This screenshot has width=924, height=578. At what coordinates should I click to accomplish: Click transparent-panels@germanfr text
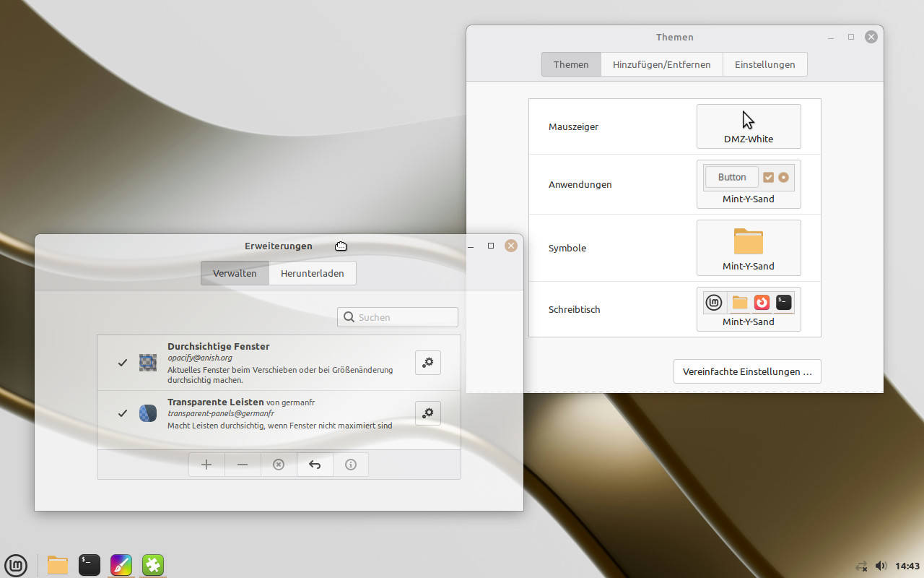[221, 413]
